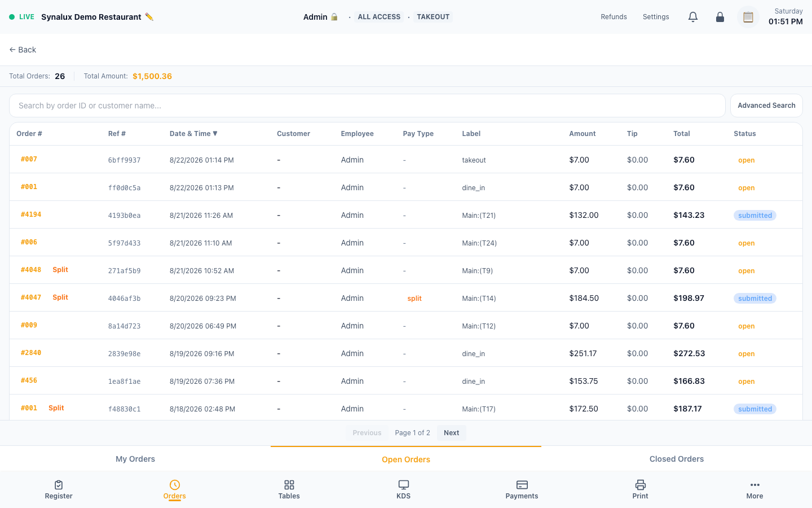812x508 pixels.
Task: Open the Register icon in bottom navigation
Action: coord(59,485)
